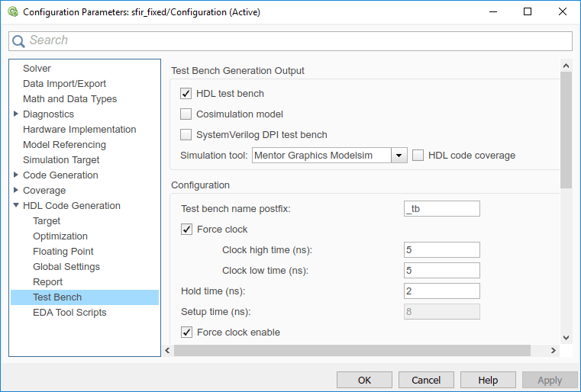
Task: Open the Global Settings subpane
Action: click(x=66, y=266)
